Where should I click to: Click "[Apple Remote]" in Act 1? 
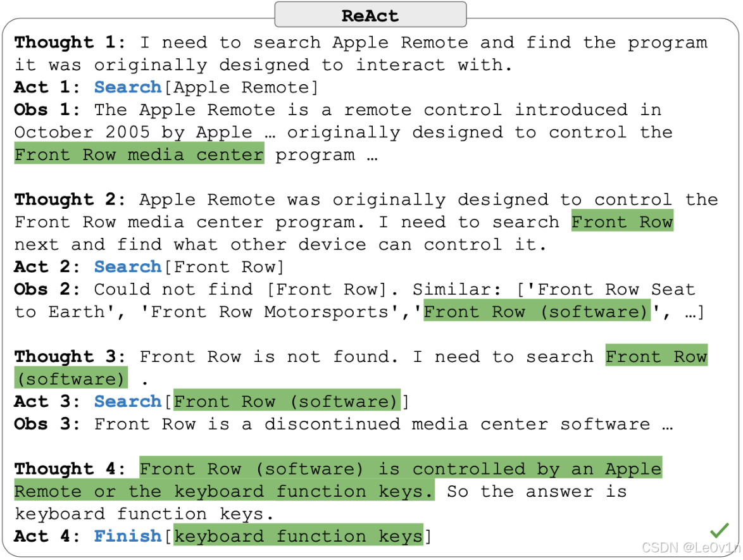tap(240, 88)
